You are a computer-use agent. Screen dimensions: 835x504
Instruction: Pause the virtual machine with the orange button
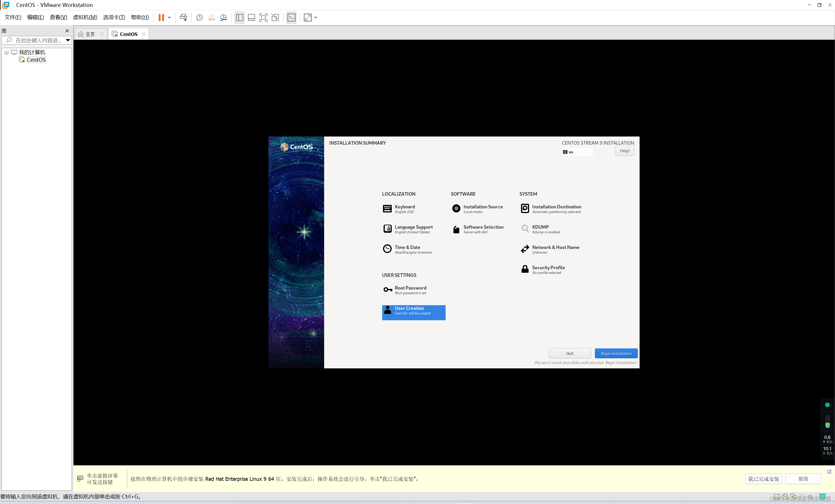(x=161, y=18)
